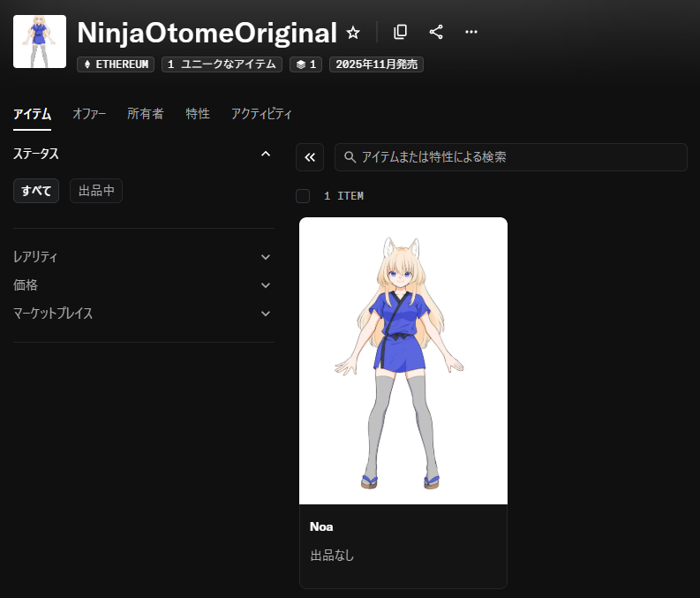Viewport: 700px width, 598px height.
Task: Expand the レアリティ filter section
Action: (x=266, y=257)
